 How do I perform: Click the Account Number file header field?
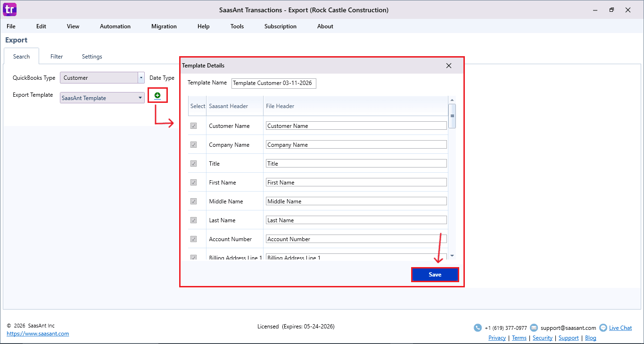coord(356,239)
